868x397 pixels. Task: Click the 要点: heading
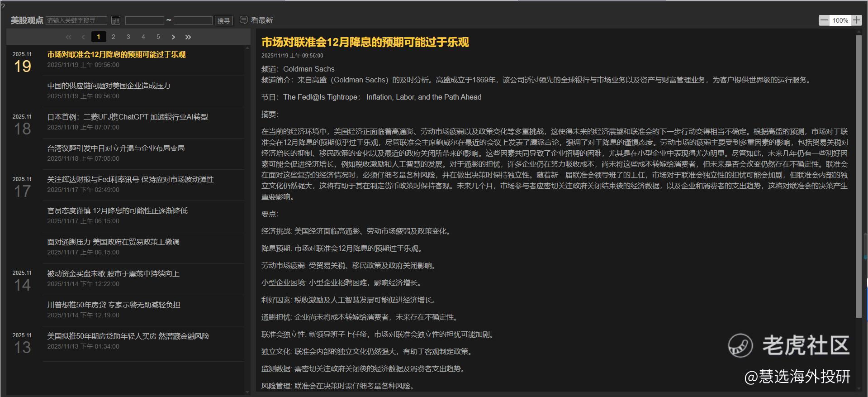[270, 214]
